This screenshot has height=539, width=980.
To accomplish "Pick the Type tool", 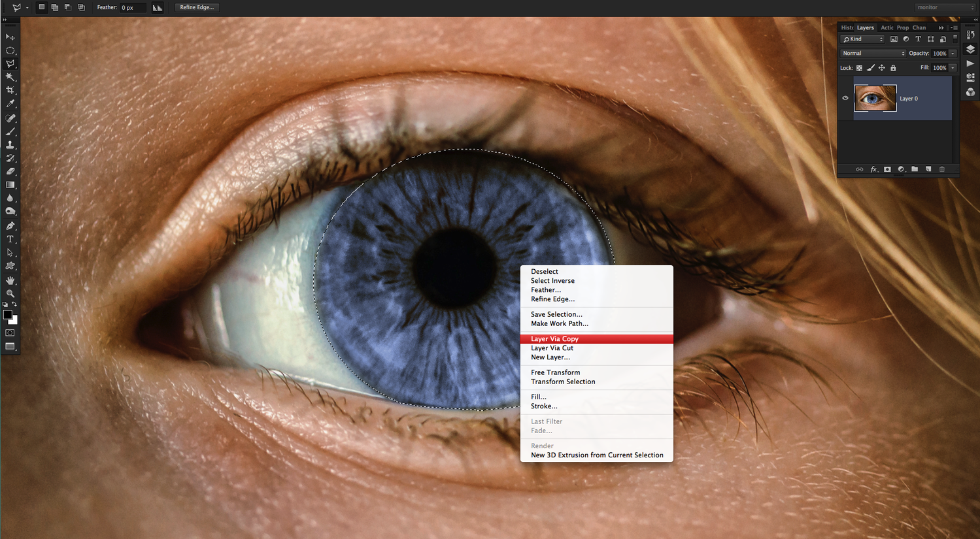I will pyautogui.click(x=10, y=238).
